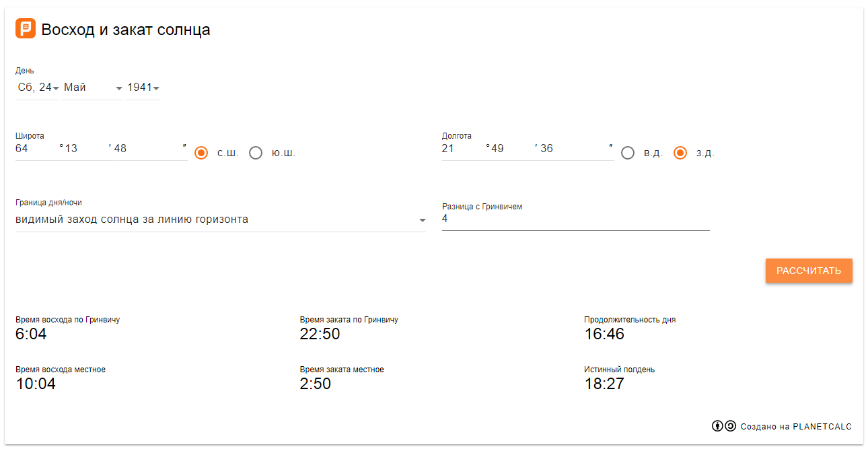Screen dimensions: 868x449
Task: Expand the Граница дня/ночи dropdown
Action: click(220, 219)
